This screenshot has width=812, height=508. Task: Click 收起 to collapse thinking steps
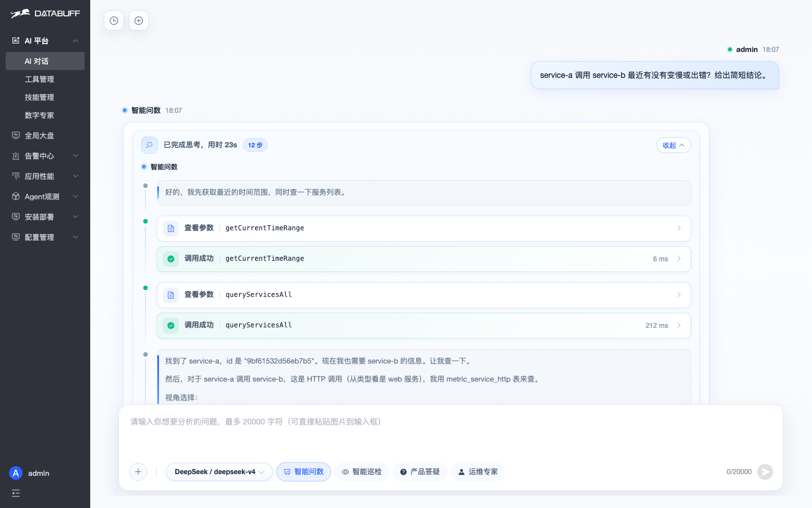coord(674,145)
